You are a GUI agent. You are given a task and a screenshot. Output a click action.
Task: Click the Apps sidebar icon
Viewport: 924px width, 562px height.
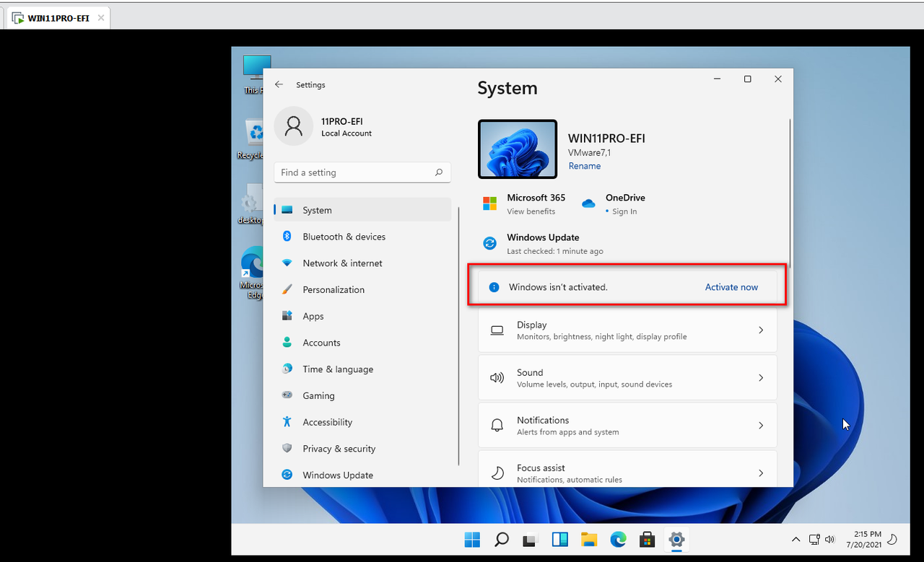tap(287, 316)
